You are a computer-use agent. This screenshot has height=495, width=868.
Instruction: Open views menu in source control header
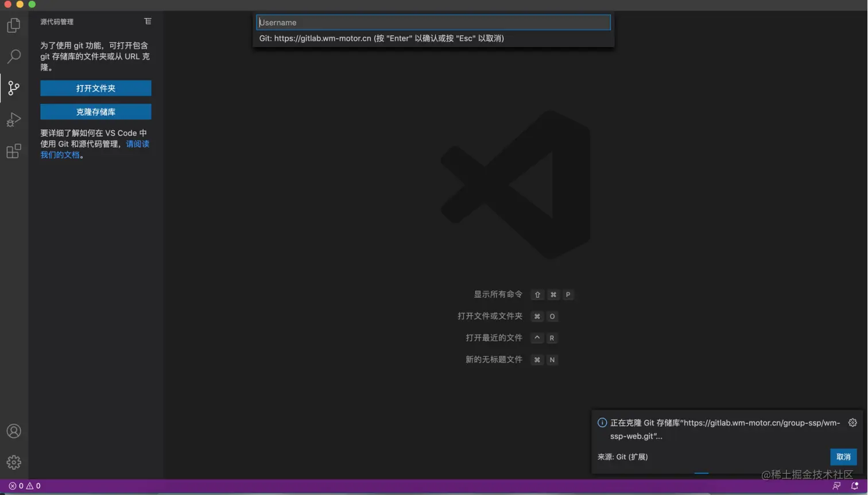(148, 21)
